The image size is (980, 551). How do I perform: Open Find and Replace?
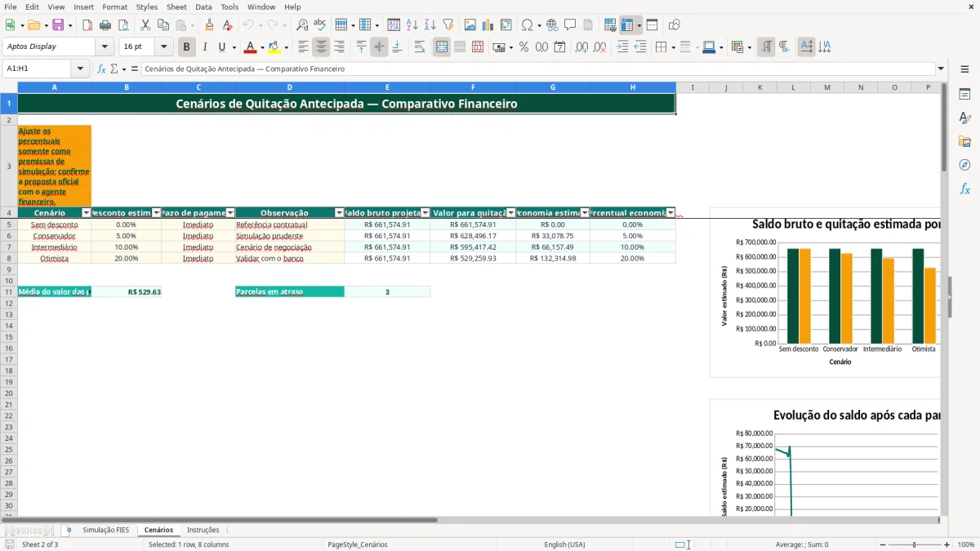(302, 25)
